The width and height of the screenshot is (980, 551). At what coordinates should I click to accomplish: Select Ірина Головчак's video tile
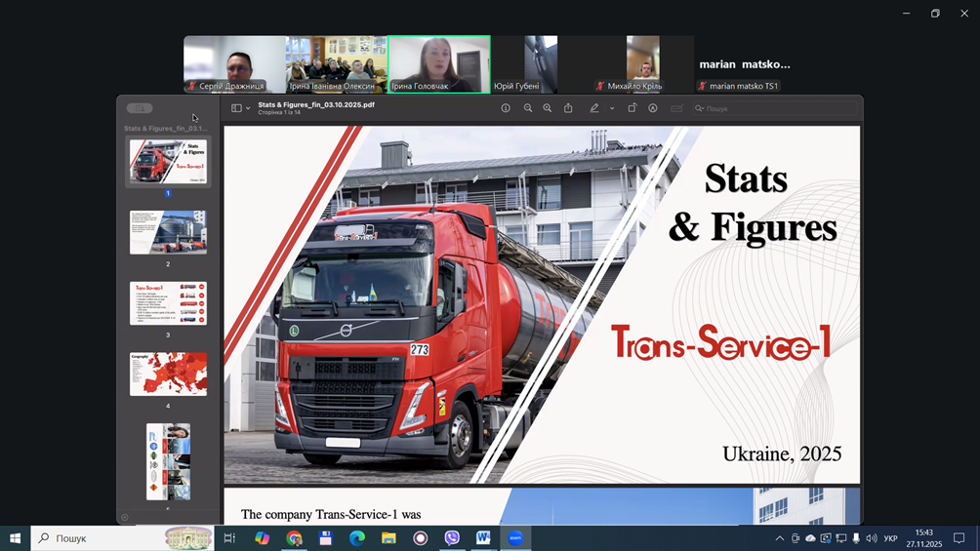(x=439, y=64)
